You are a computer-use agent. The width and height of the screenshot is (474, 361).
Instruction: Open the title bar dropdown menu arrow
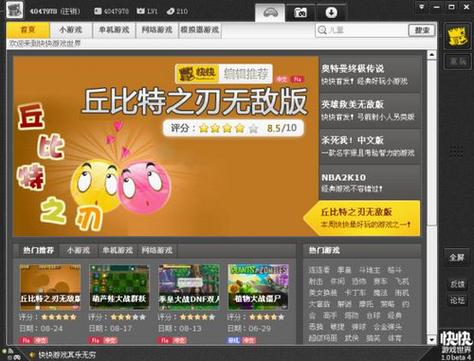(x=422, y=7)
